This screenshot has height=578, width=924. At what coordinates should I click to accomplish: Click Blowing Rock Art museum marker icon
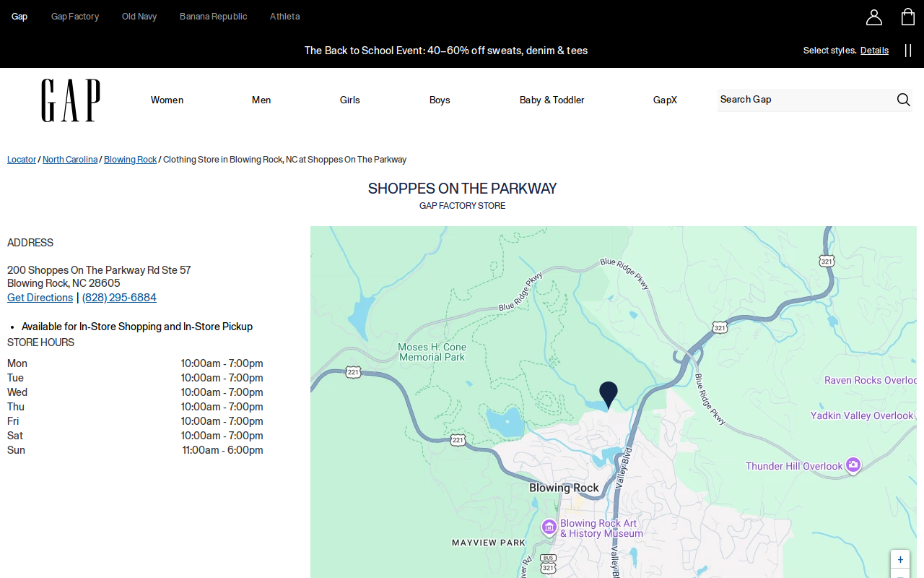point(549,527)
